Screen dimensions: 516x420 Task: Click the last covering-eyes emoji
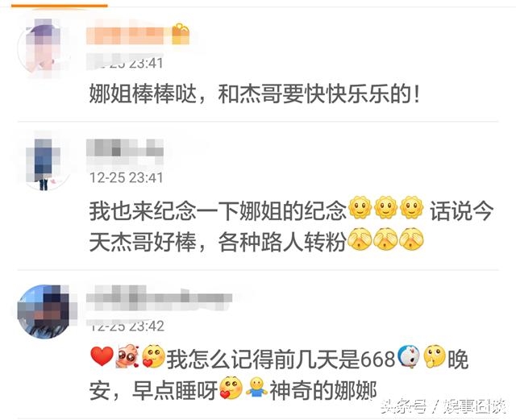[411, 239]
